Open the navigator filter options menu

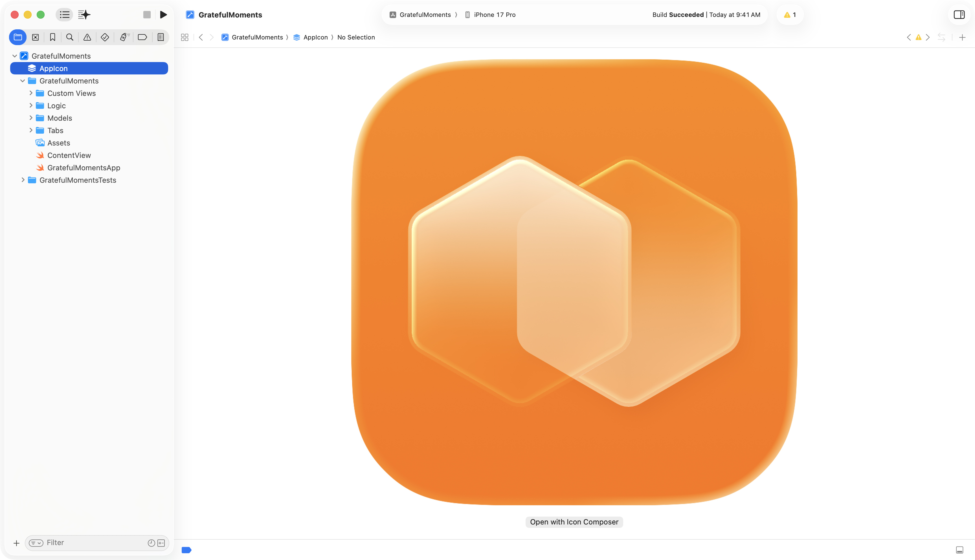[x=36, y=543]
